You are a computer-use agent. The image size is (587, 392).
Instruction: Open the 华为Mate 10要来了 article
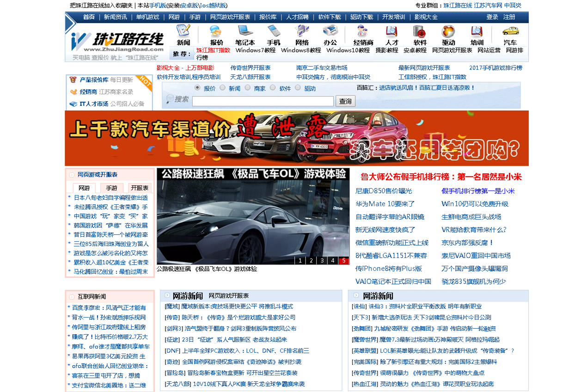[385, 204]
